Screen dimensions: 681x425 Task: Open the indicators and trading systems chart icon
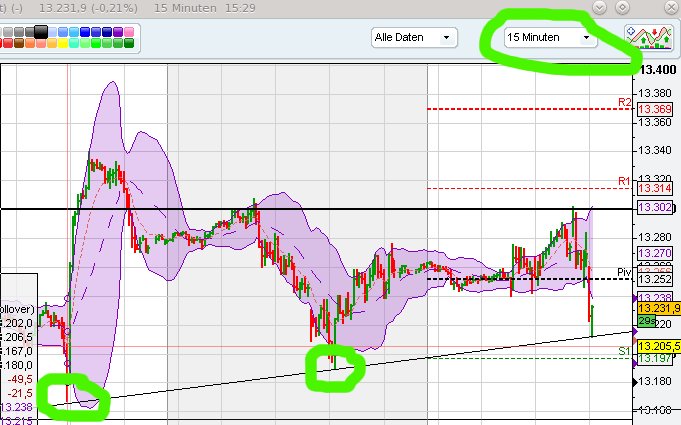[x=648, y=37]
